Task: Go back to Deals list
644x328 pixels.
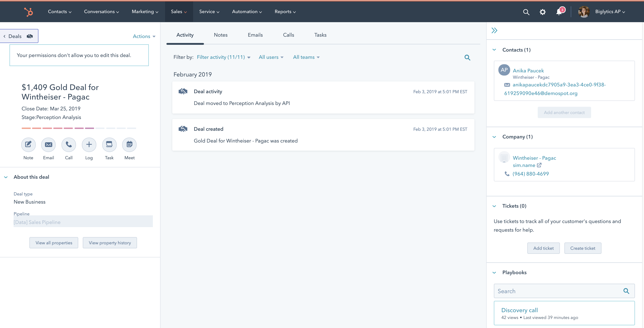Action: (19, 36)
